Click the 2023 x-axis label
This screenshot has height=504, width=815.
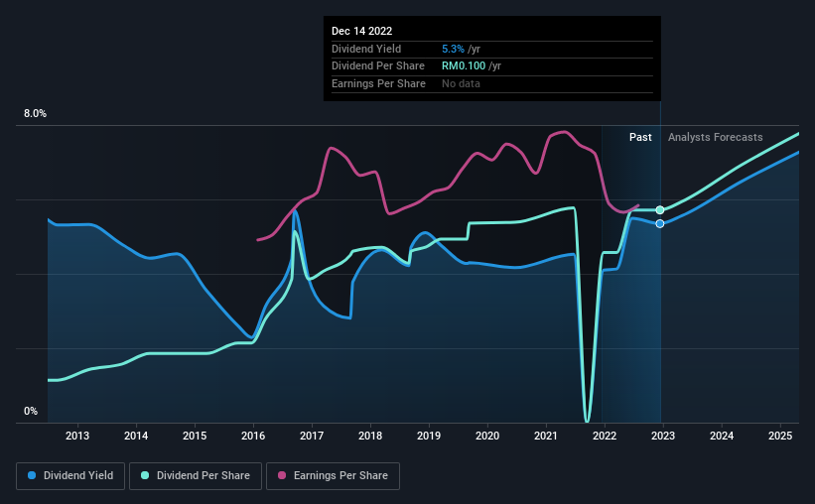click(x=663, y=436)
